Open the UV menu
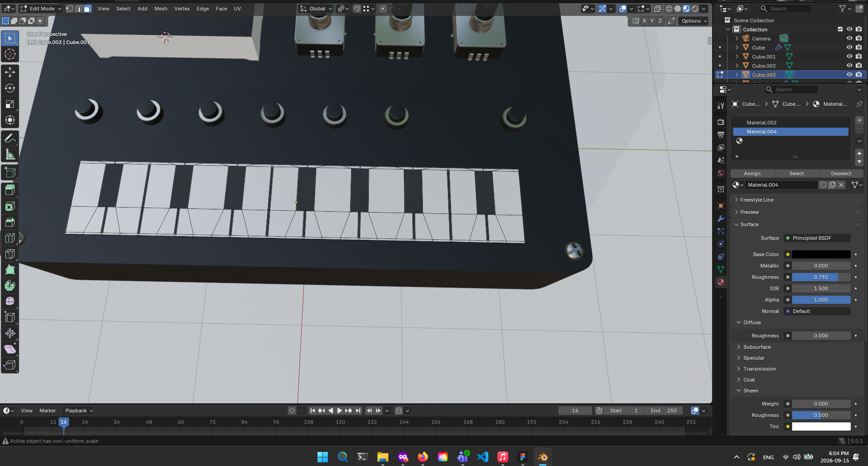868x466 pixels. tap(237, 9)
